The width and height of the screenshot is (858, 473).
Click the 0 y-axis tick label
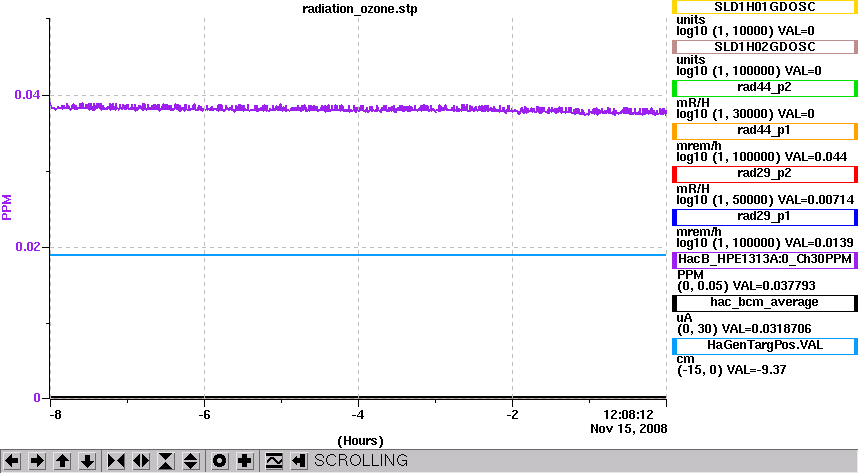tap(37, 398)
